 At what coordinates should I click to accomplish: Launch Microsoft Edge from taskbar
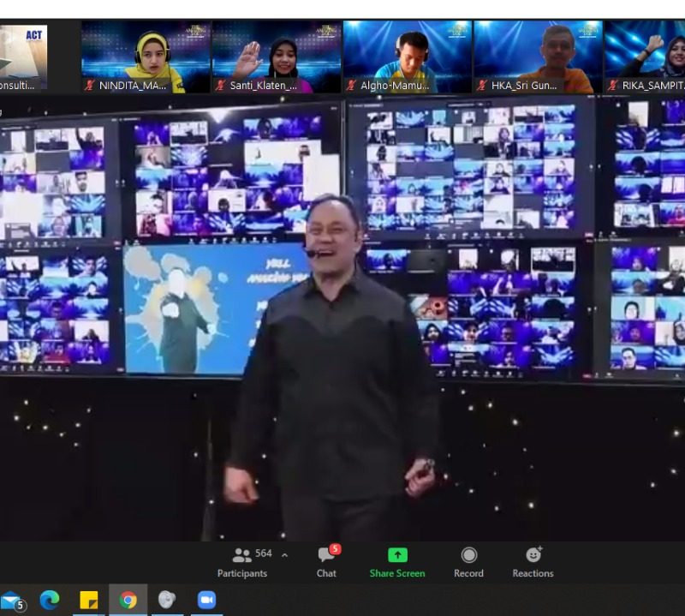(x=50, y=601)
